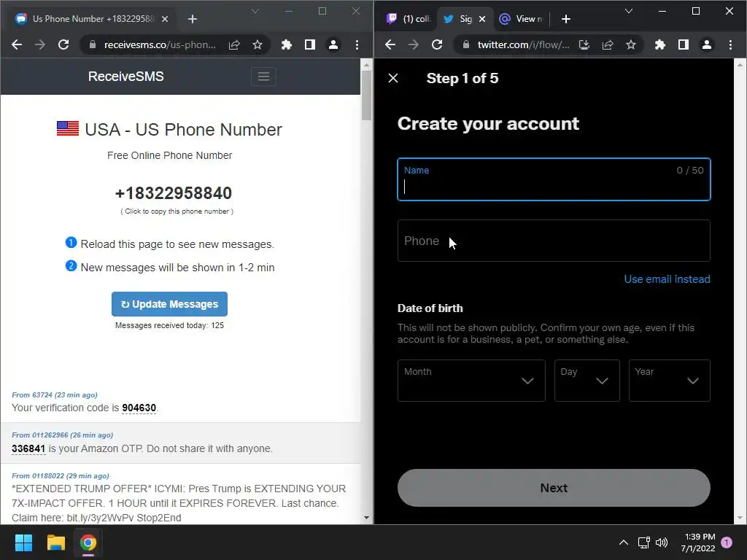Reload the receivesms.co page
Screen dimensions: 747x560
pyautogui.click(x=63, y=44)
